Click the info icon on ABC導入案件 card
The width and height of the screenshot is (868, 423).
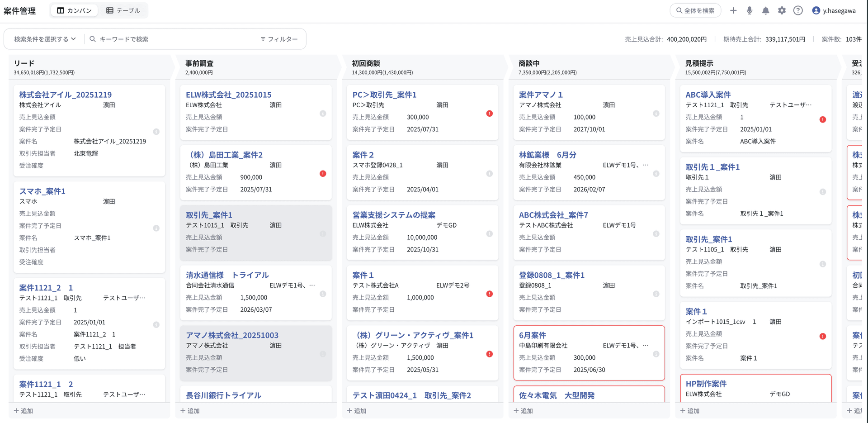pyautogui.click(x=823, y=119)
